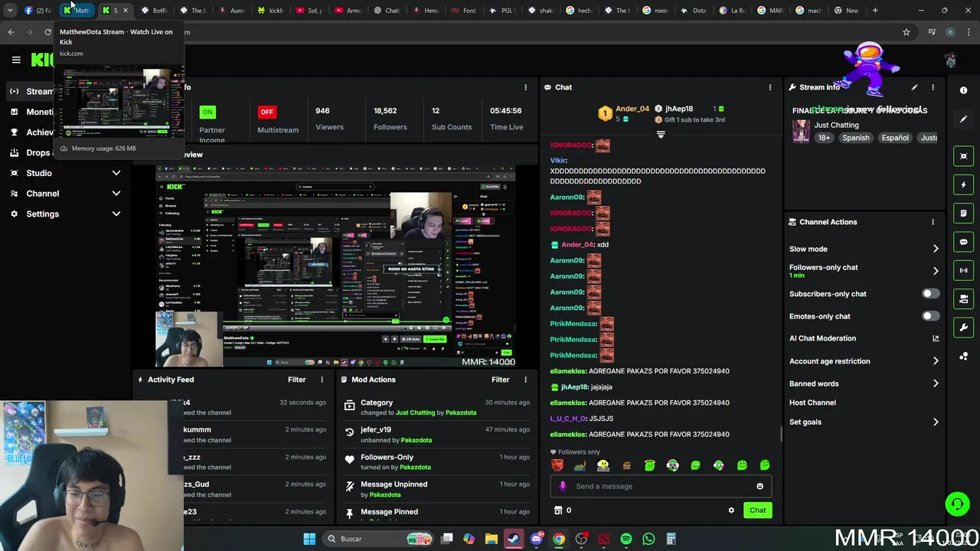Open the shop icon below chat input
Image resolution: width=980 pixels, height=551 pixels.
click(x=558, y=510)
